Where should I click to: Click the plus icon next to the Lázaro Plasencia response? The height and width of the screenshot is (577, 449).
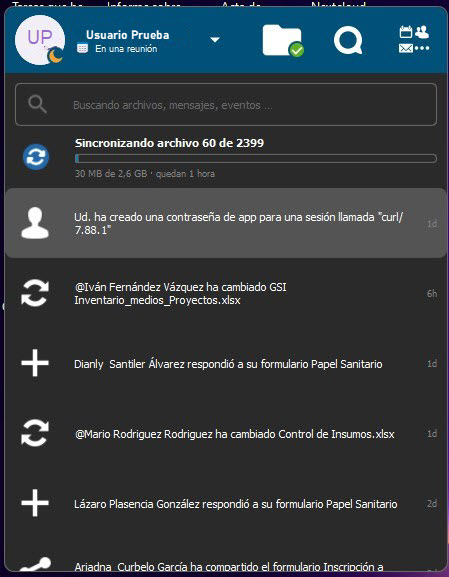tap(35, 503)
